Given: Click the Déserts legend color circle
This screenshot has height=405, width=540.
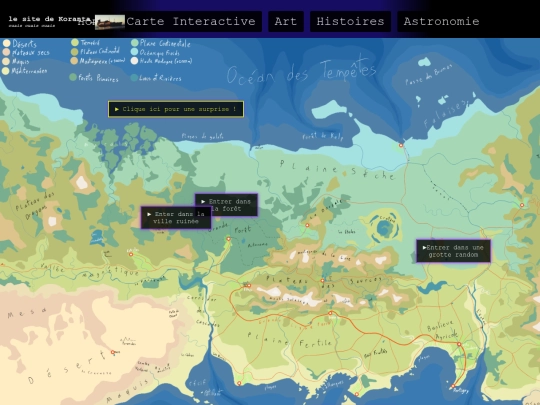Looking at the screenshot, I should [7, 43].
